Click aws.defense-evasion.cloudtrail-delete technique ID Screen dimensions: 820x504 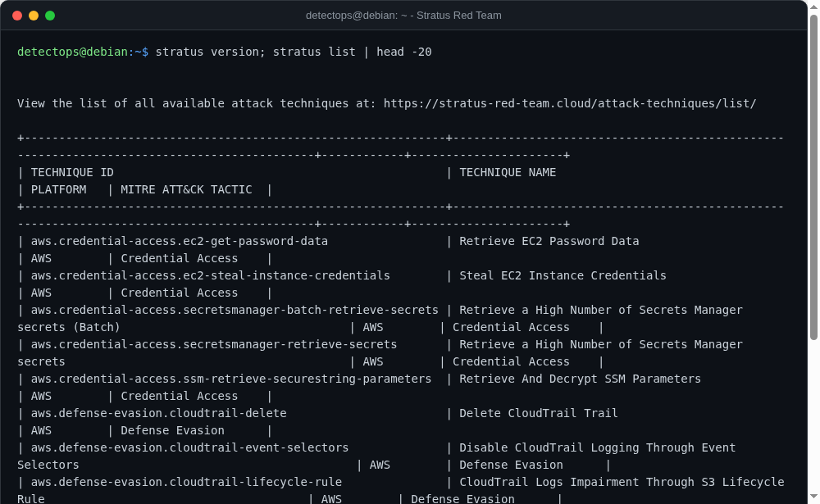[158, 414]
